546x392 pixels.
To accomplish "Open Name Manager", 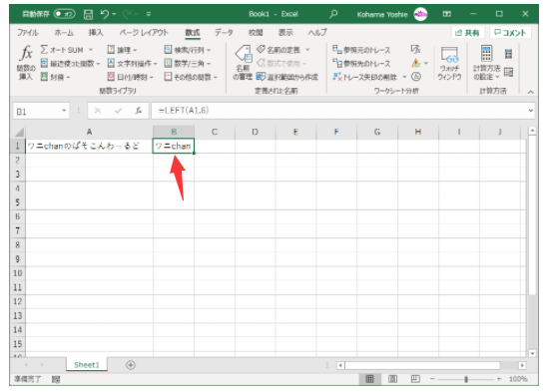I will (x=243, y=63).
